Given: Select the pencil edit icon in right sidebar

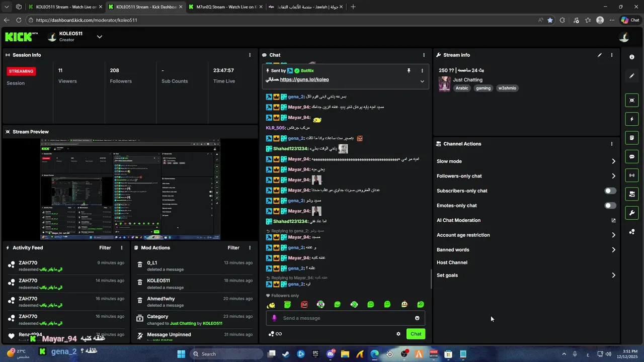Looking at the screenshot, I should pos(632,76).
